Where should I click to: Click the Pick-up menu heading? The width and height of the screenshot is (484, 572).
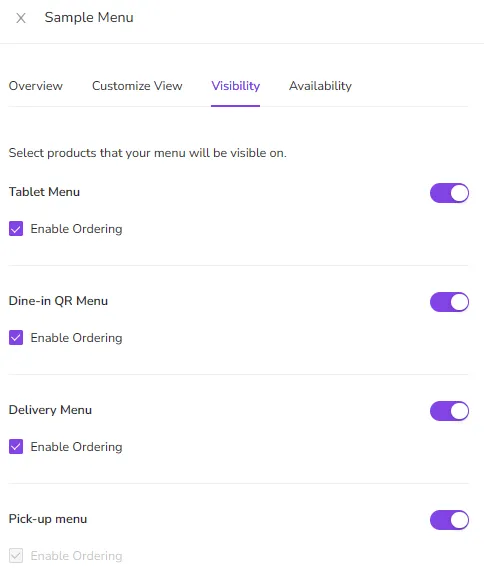pos(48,519)
